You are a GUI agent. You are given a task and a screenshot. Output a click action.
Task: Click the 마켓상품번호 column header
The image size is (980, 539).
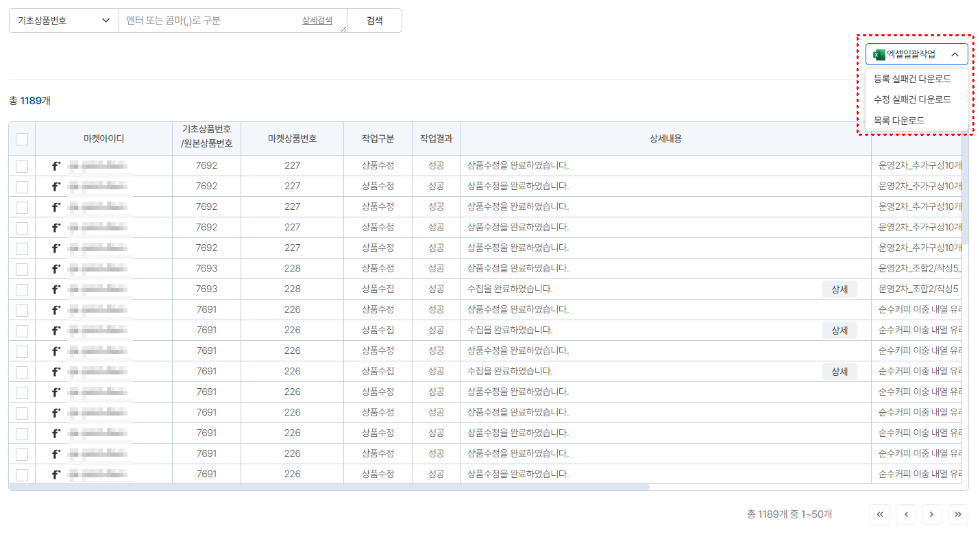(x=292, y=139)
